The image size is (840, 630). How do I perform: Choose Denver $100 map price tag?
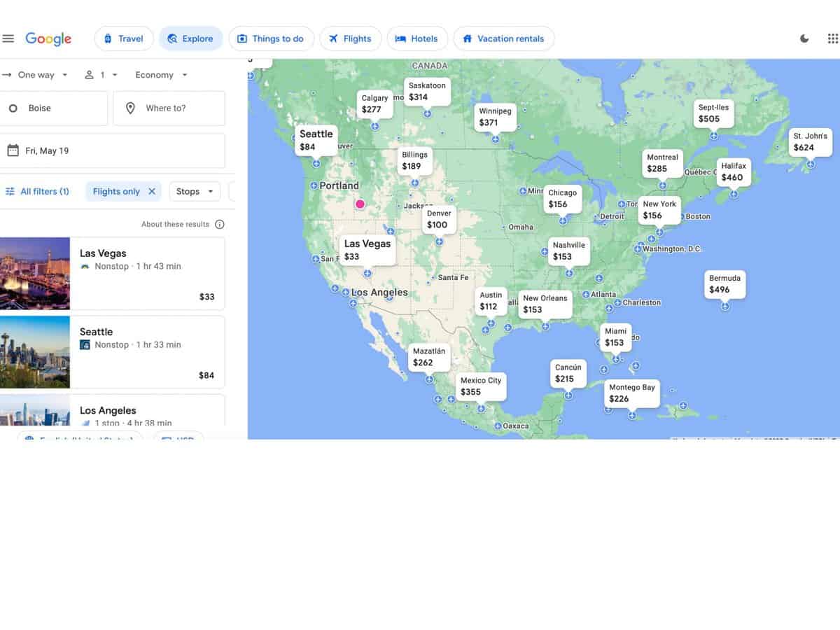(439, 219)
